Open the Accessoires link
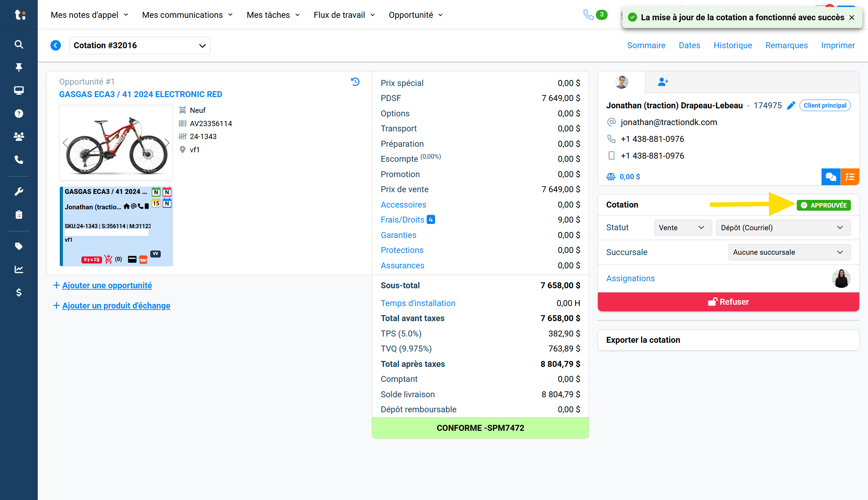This screenshot has width=868, height=500. pos(403,205)
